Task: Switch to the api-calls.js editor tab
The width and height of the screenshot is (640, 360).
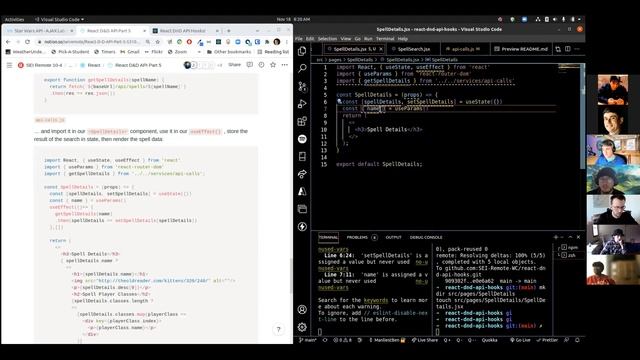Action: [464, 49]
